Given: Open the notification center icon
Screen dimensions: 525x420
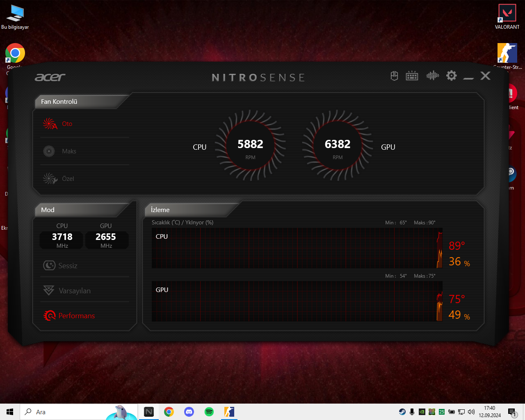Looking at the screenshot, I should pyautogui.click(x=512, y=412).
